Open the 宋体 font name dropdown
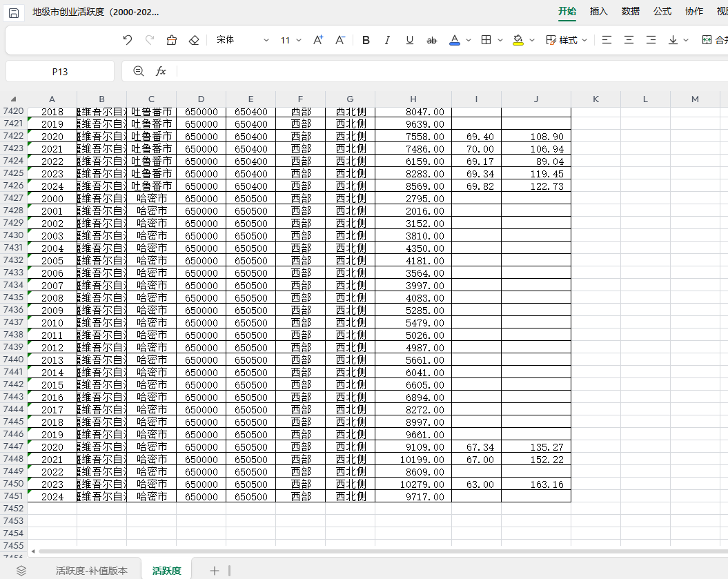Image resolution: width=728 pixels, height=579 pixels. 242,40
